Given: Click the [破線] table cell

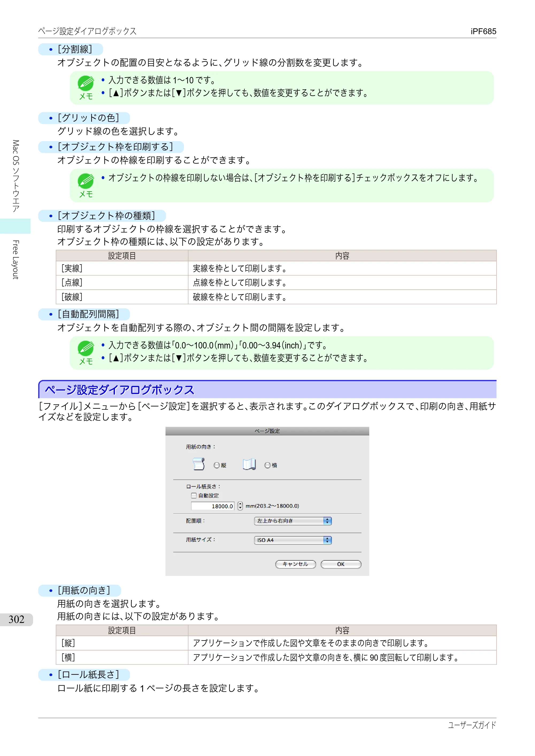Looking at the screenshot, I should (122, 297).
